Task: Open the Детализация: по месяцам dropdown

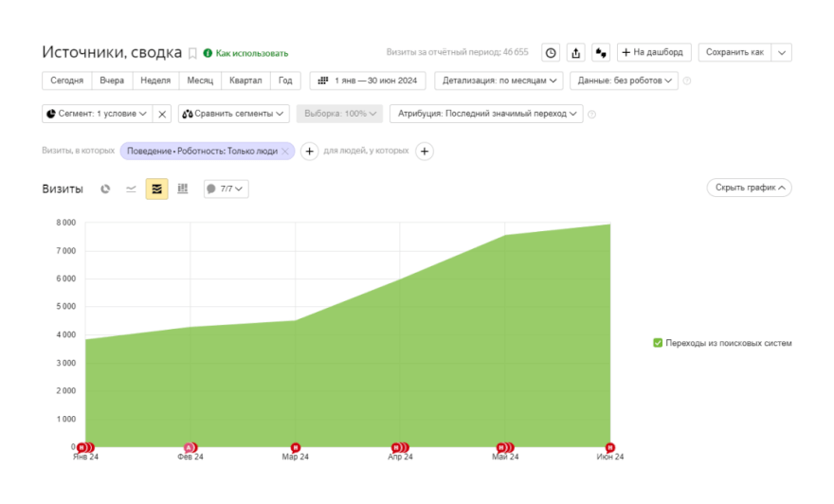Action: pos(499,81)
